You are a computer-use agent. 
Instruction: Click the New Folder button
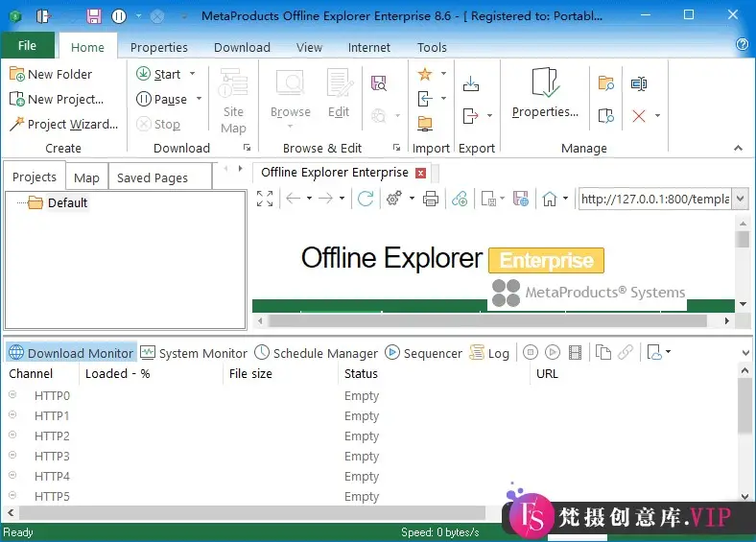click(x=51, y=74)
